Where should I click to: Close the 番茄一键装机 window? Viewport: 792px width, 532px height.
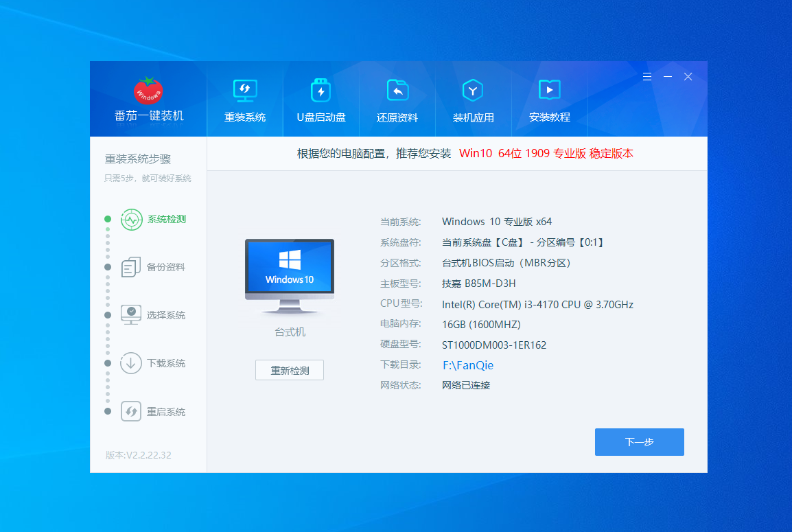click(x=688, y=77)
